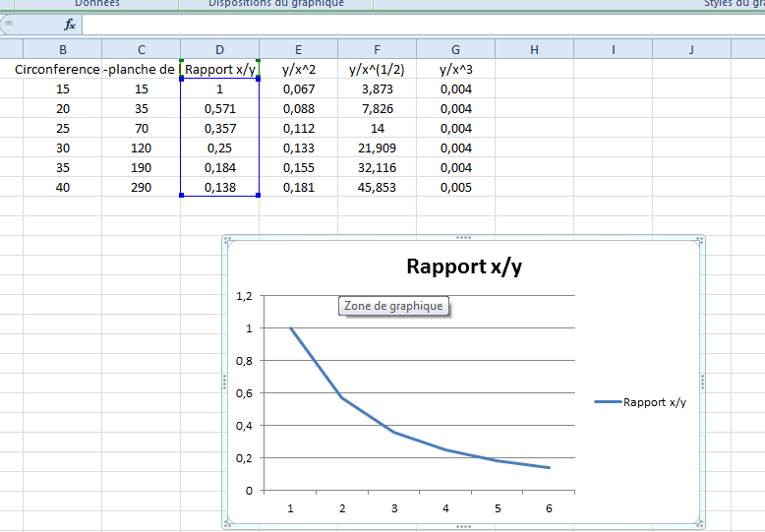Viewport: 765px width, 532px height.
Task: Select the Rapport x/y legend entry
Action: tap(640, 402)
